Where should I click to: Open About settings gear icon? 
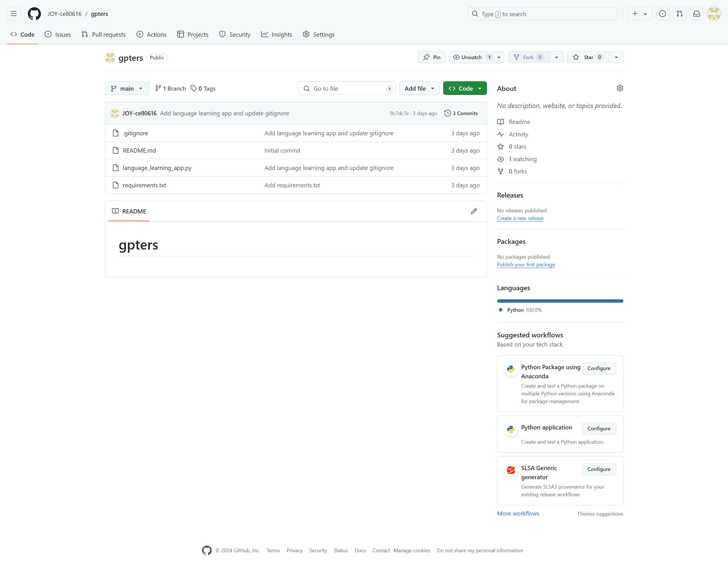(620, 88)
